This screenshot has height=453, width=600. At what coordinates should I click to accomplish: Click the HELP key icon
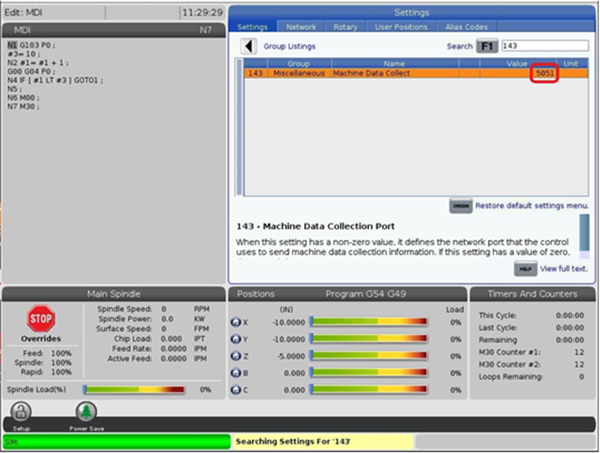coord(525,269)
